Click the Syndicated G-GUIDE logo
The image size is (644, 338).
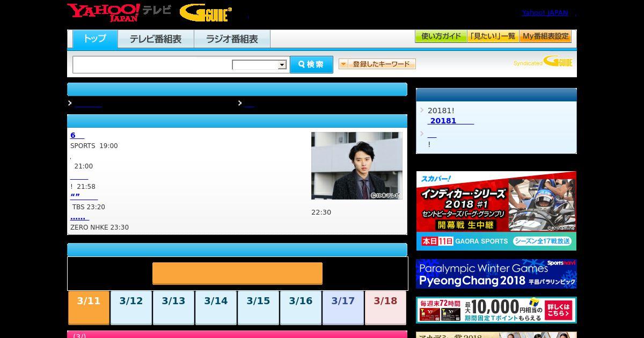click(543, 62)
